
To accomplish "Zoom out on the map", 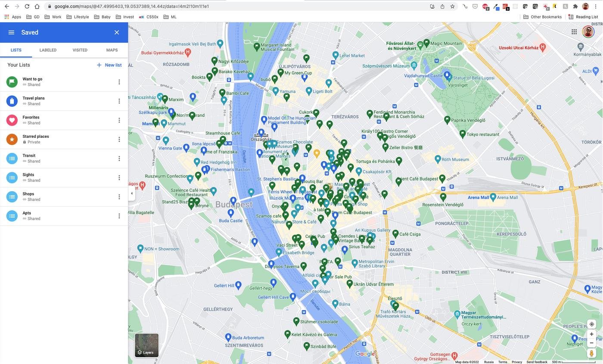I will (591, 343).
